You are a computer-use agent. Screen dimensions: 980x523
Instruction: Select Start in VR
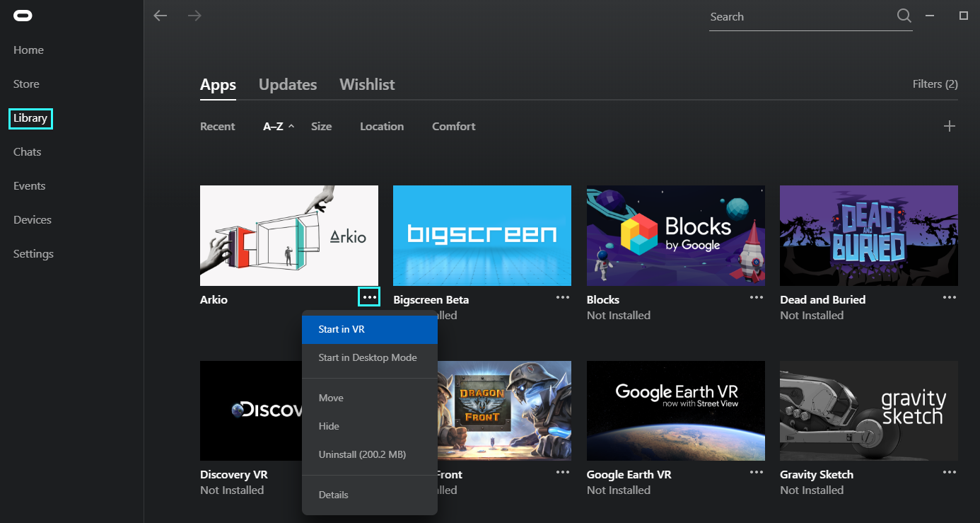370,330
